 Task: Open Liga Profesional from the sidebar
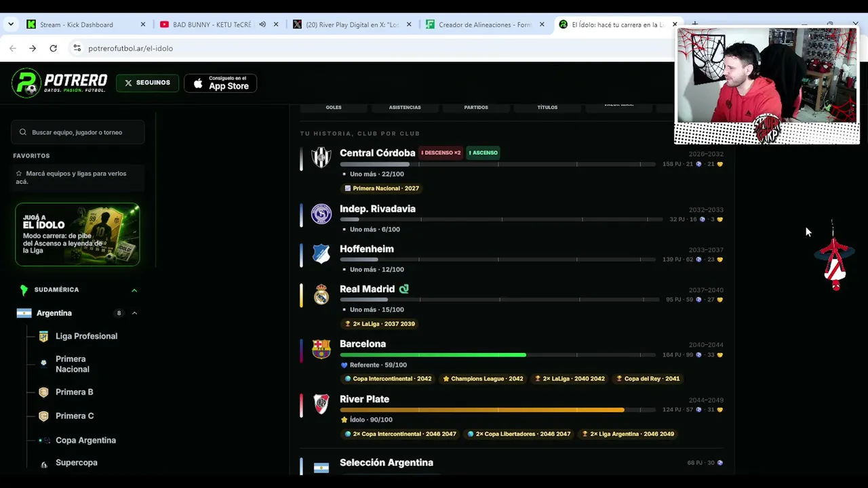pos(86,336)
